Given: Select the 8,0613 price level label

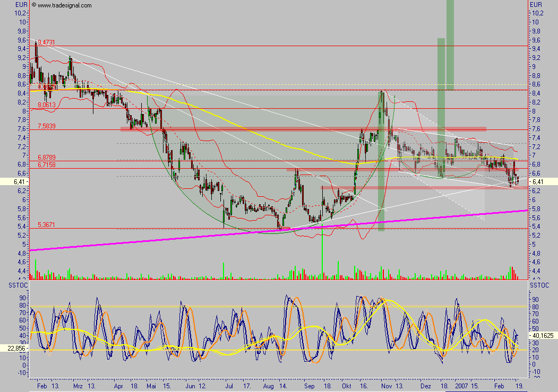Looking at the screenshot, I should pos(46,105).
